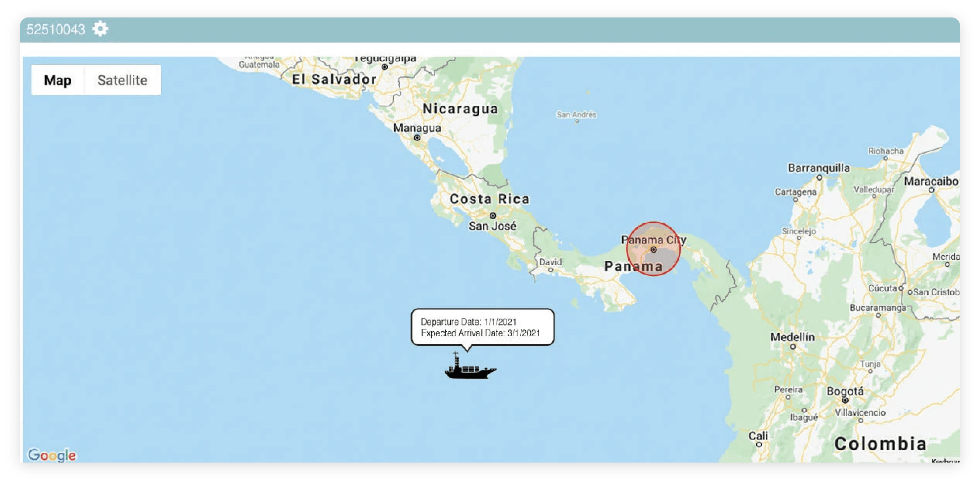
Task: Click the San Andrés island label
Action: click(x=576, y=115)
